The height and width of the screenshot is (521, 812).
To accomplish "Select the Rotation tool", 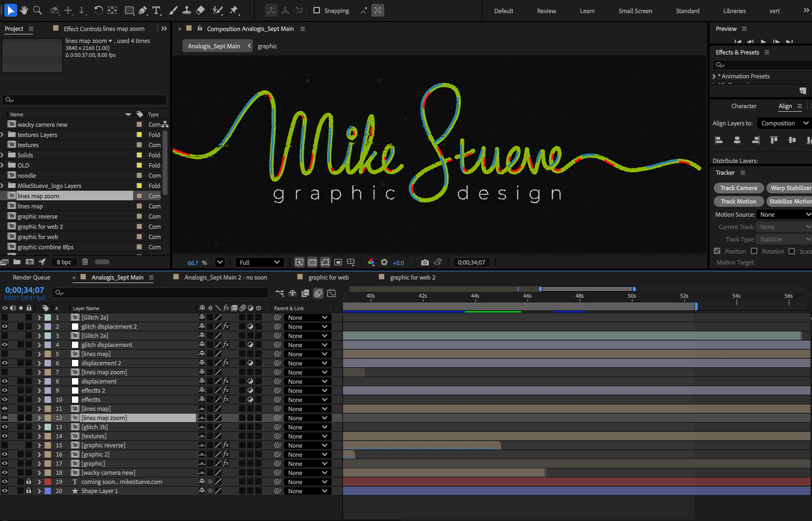I will tap(98, 10).
